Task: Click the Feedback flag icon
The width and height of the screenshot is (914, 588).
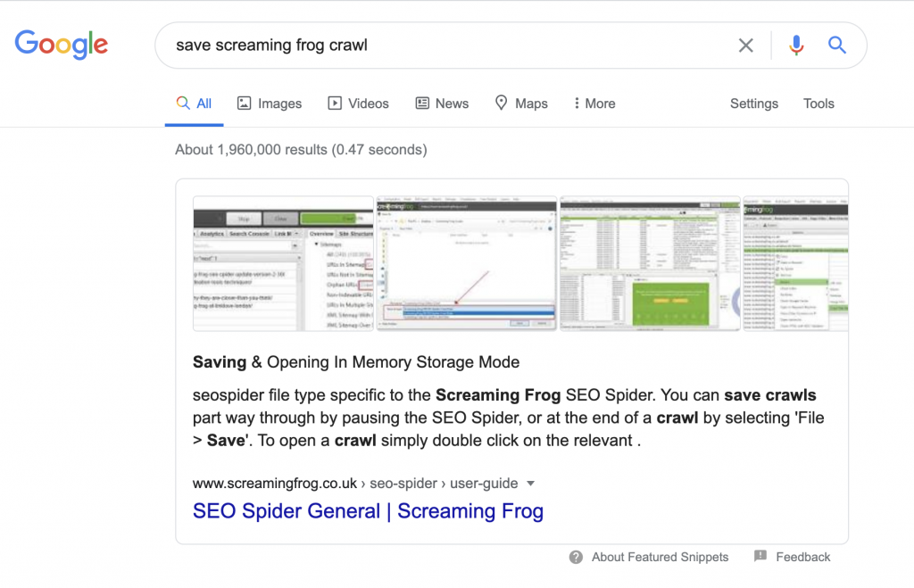Action: (760, 557)
